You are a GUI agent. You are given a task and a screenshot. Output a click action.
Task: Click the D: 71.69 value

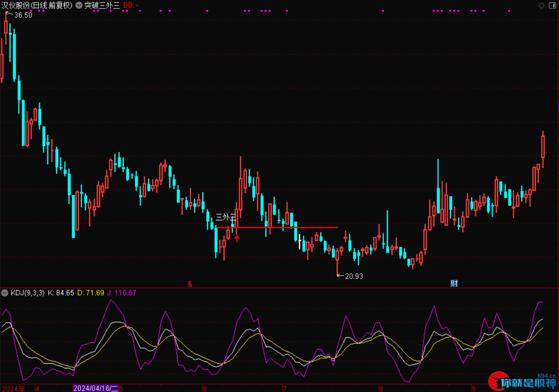coord(91,293)
